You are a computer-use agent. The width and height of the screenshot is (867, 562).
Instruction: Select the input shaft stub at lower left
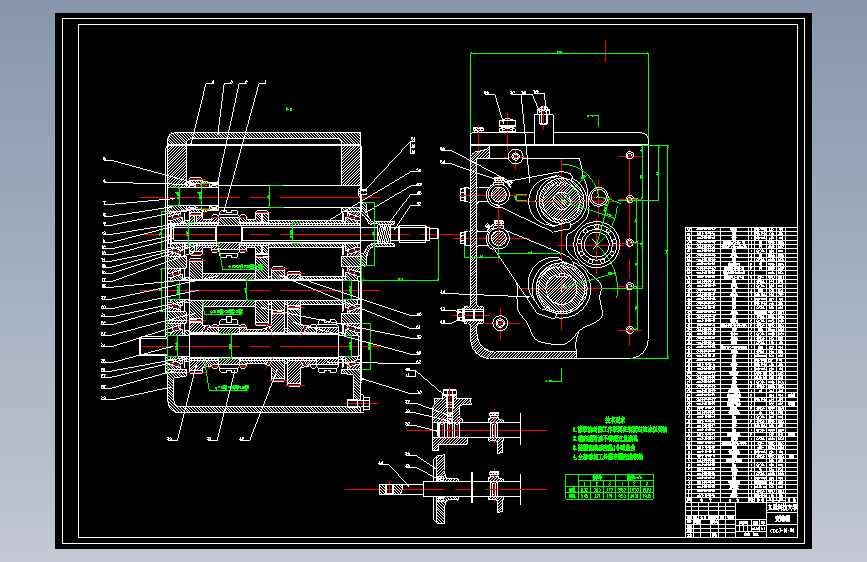pos(153,346)
